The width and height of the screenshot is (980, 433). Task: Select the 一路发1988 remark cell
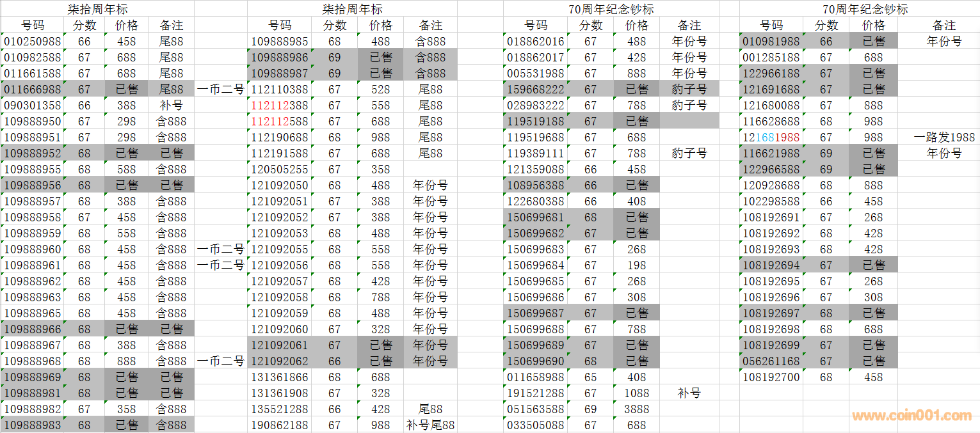click(x=944, y=138)
